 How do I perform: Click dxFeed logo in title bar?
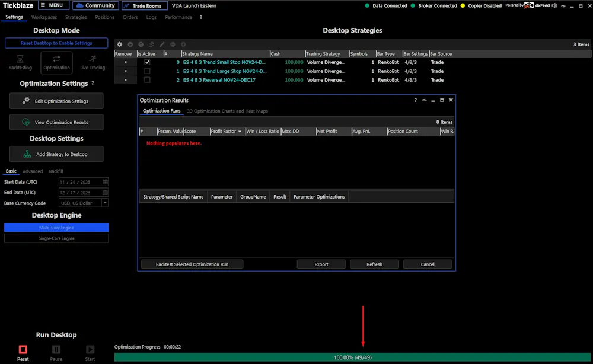(x=537, y=5)
